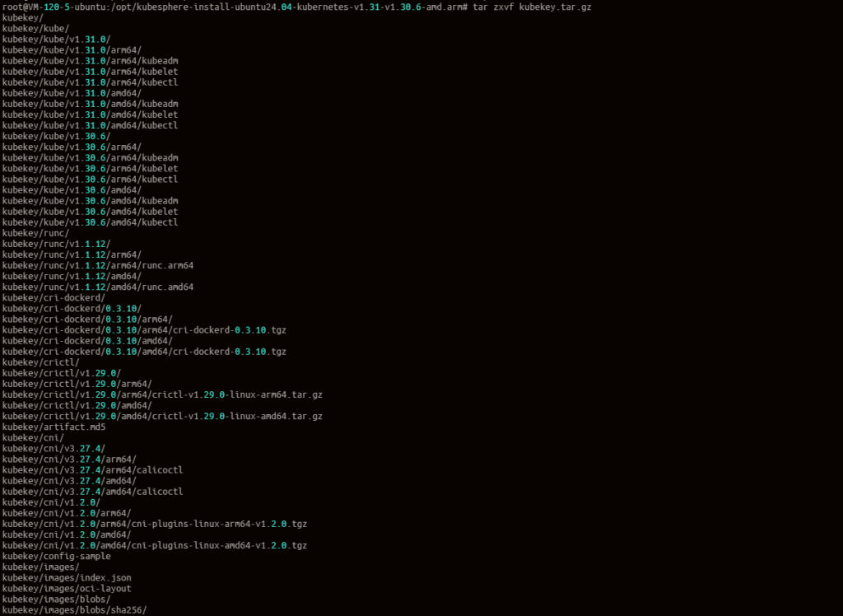Click the line kubekey/images/index.json
The height and width of the screenshot is (616, 843).
(x=67, y=577)
